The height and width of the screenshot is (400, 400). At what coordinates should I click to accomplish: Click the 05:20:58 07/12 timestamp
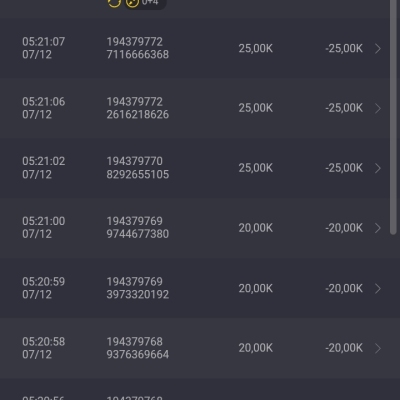click(44, 348)
